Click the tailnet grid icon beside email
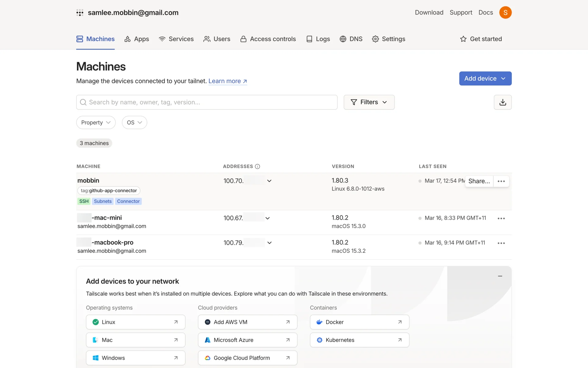588x368 pixels. pos(80,13)
